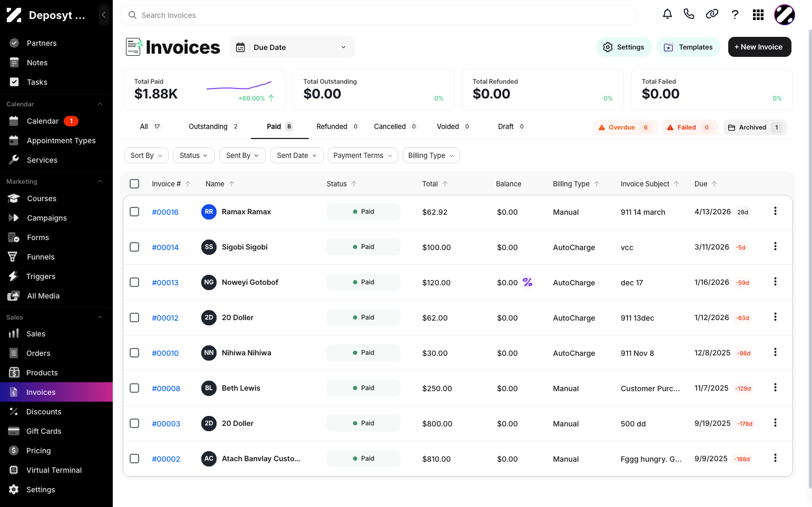Open row actions menu for invoice #00016
Screen dimensions: 812x507
[x=775, y=211]
